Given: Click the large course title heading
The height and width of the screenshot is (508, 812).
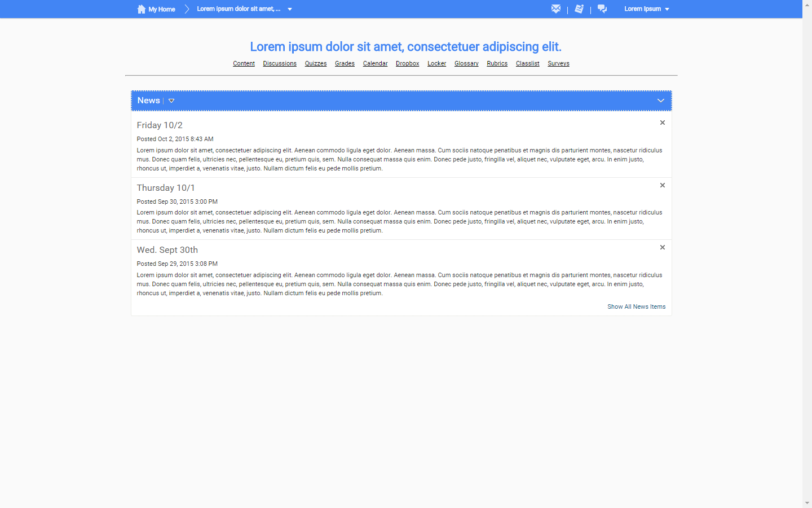Looking at the screenshot, I should click(x=405, y=47).
